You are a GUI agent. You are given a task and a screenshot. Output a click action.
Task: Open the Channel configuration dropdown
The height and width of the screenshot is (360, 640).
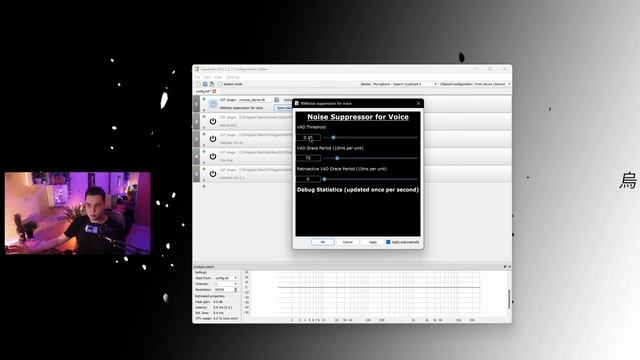(x=492, y=84)
